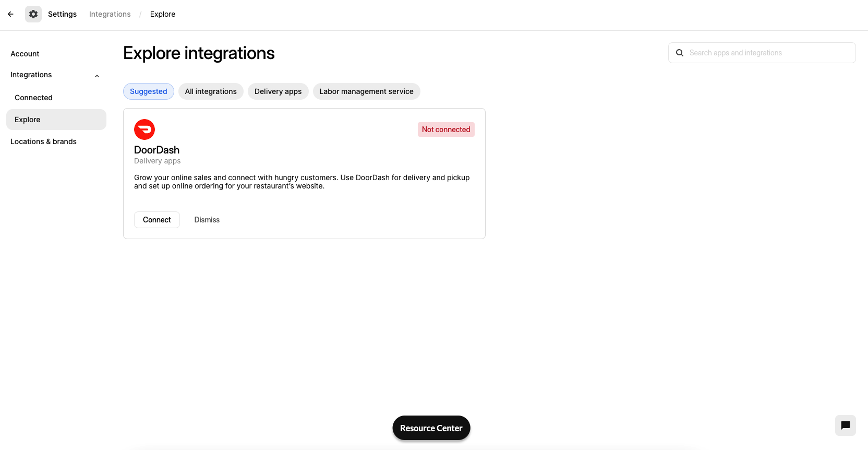Image resolution: width=868 pixels, height=450 pixels.
Task: Open Locations & brands
Action: (x=43, y=141)
